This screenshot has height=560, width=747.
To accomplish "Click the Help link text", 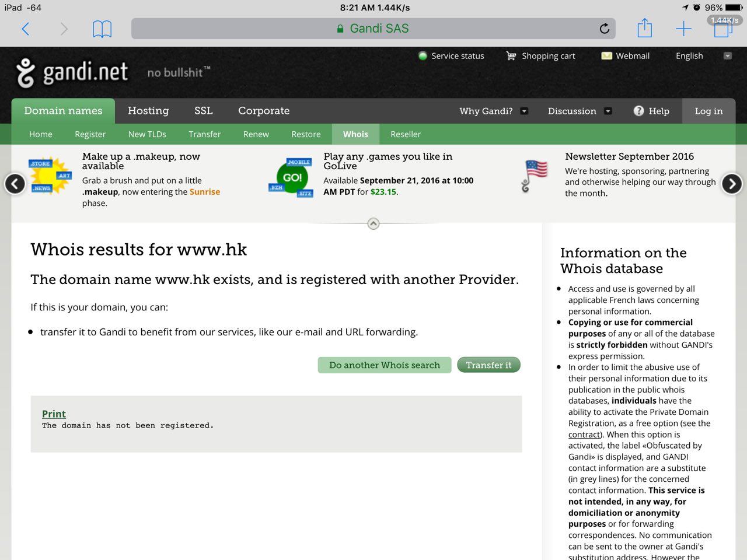I will (x=659, y=111).
